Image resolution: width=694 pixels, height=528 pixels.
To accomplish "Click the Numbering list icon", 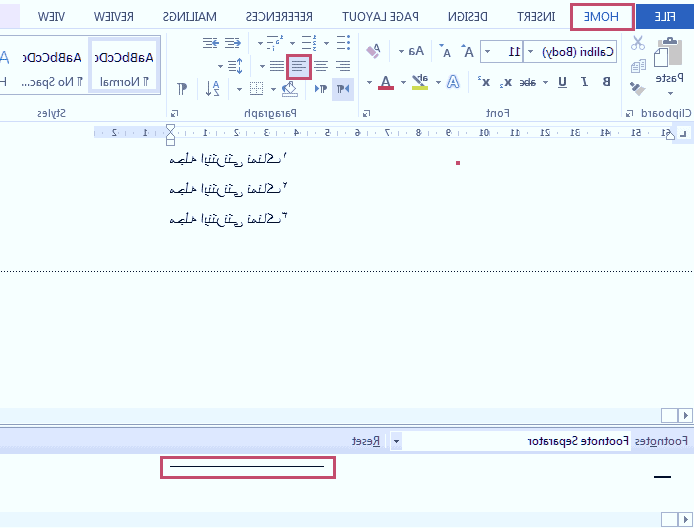I will [x=309, y=43].
